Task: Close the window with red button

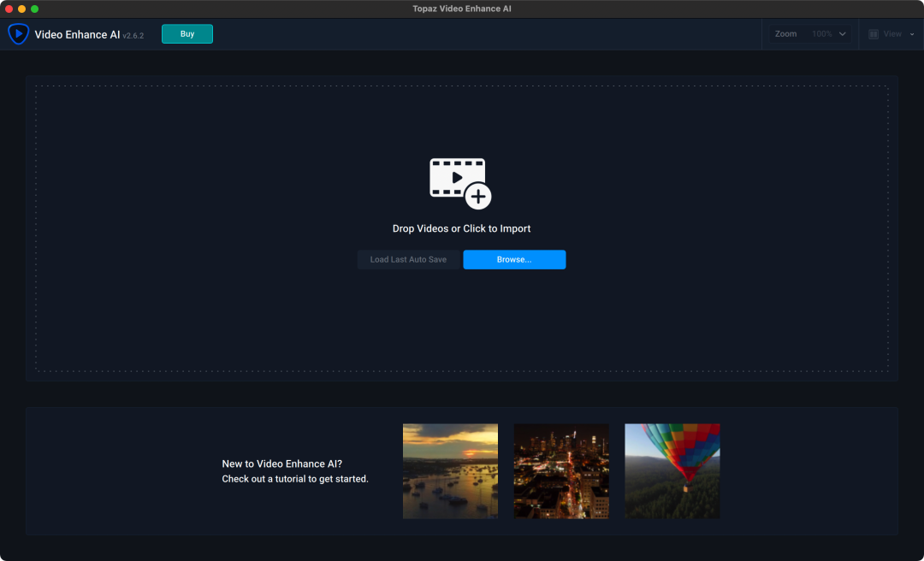Action: click(9, 9)
